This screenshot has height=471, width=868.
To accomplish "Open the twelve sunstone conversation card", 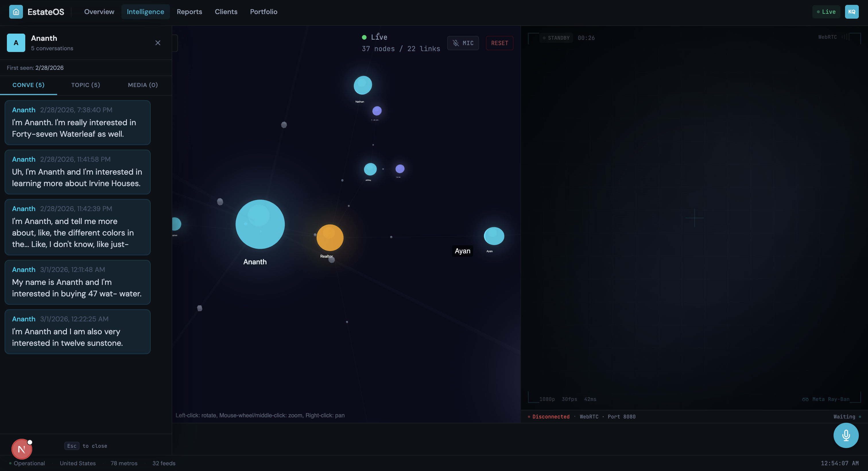I will pyautogui.click(x=77, y=331).
